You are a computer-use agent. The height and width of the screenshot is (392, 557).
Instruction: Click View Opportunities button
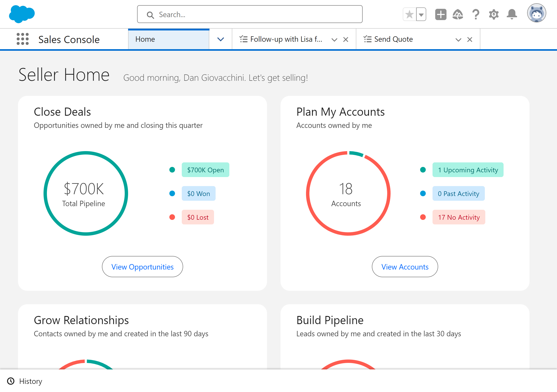click(x=142, y=267)
